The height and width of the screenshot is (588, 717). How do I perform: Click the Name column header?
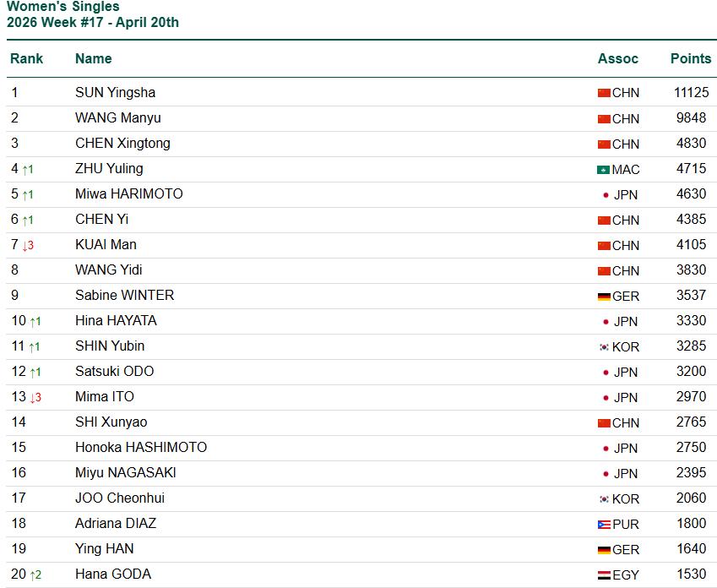tap(93, 58)
